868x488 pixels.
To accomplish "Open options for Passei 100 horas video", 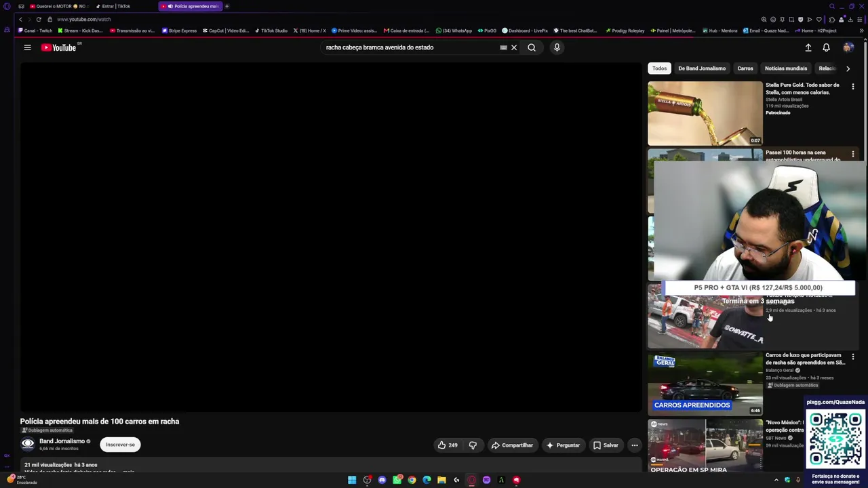I will (x=852, y=155).
